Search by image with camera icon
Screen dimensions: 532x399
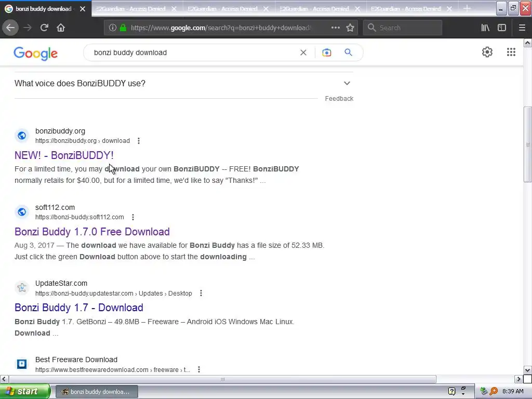coord(327,52)
